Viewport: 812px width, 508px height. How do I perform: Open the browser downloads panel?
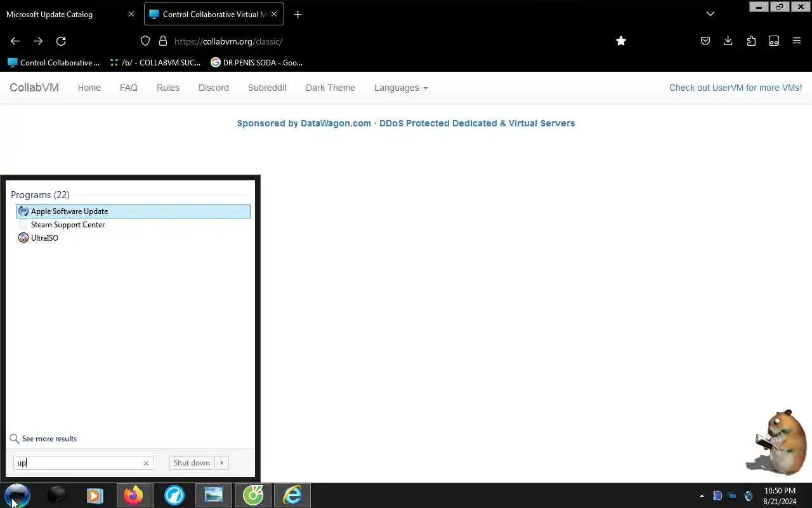tap(728, 41)
